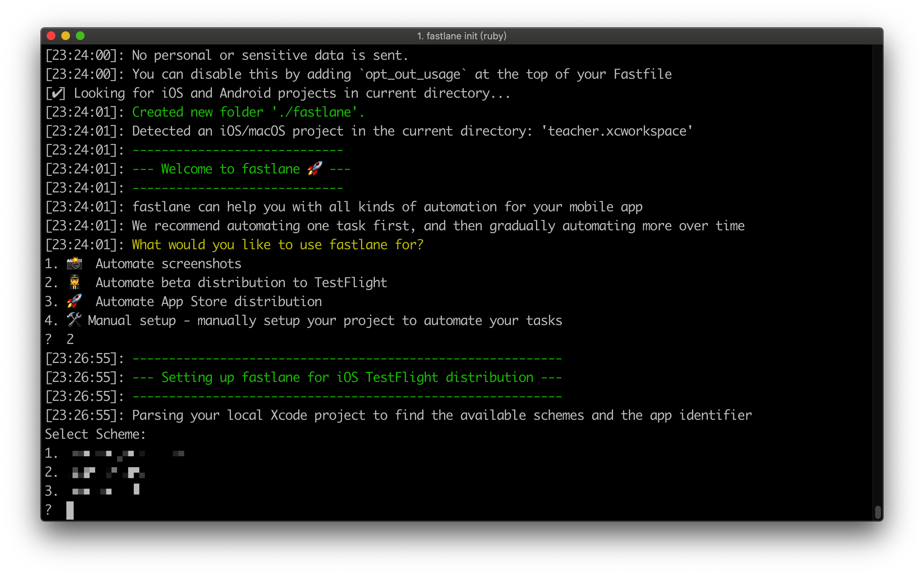The image size is (924, 575).
Task: Click 'We recommend automating one task first' line
Action: pyautogui.click(x=438, y=226)
